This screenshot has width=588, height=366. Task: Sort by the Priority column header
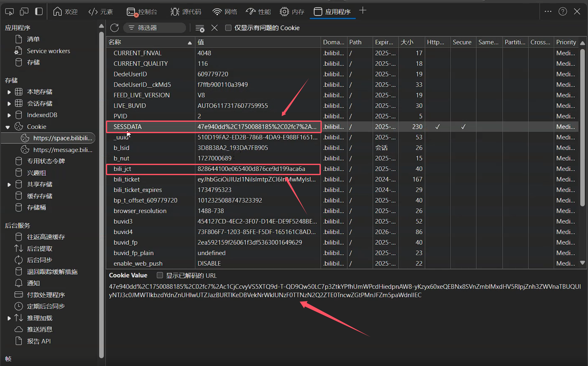point(566,42)
